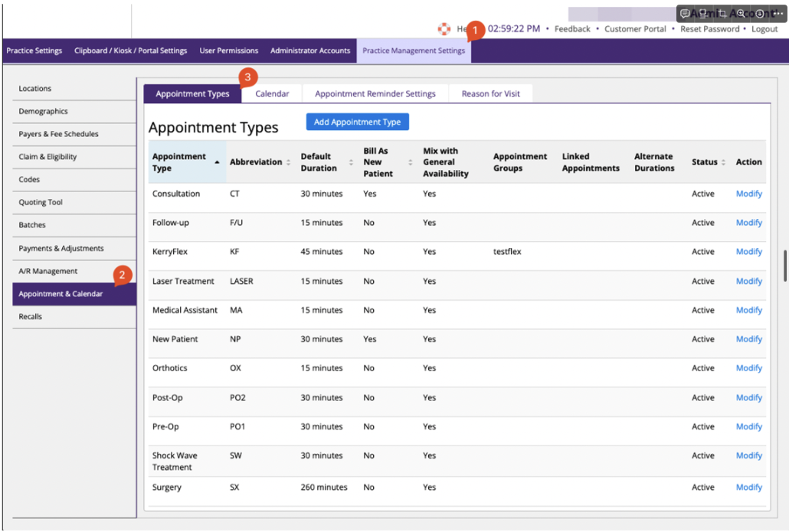Click the lifebuoy Help icon
The height and width of the screenshot is (532, 789).
(x=444, y=29)
